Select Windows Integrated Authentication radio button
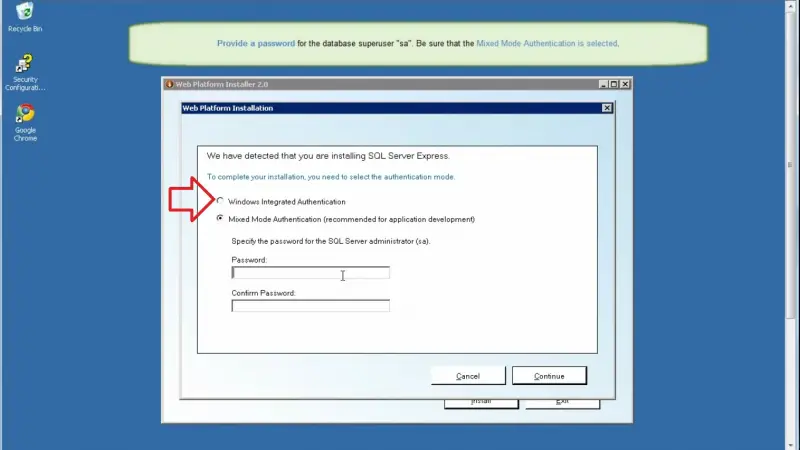800x450 pixels. 220,201
